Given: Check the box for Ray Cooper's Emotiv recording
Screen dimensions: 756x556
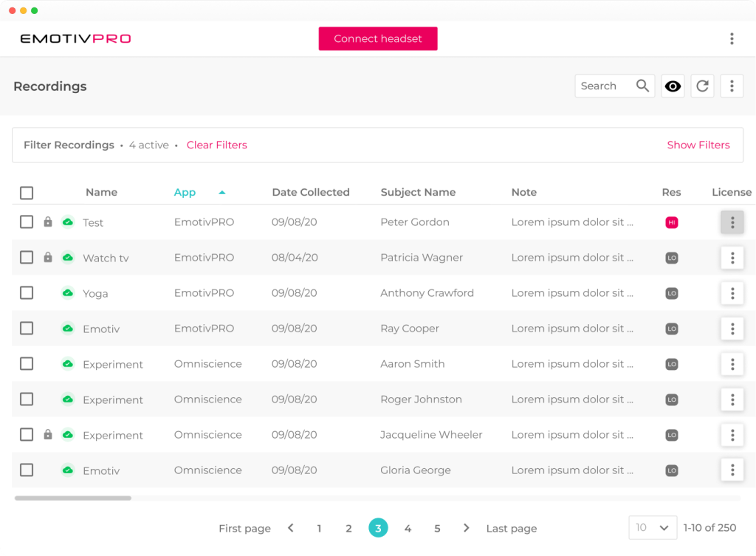Looking at the screenshot, I should click(x=27, y=329).
